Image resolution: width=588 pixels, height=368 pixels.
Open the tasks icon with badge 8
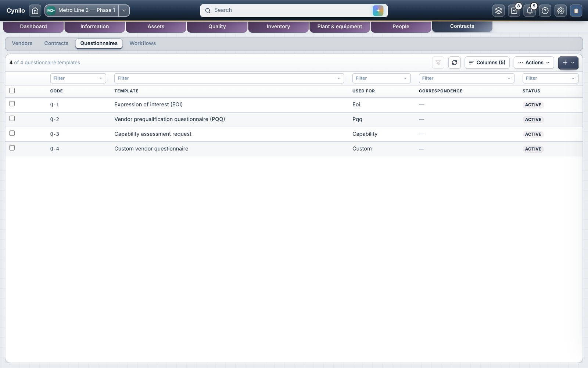514,11
